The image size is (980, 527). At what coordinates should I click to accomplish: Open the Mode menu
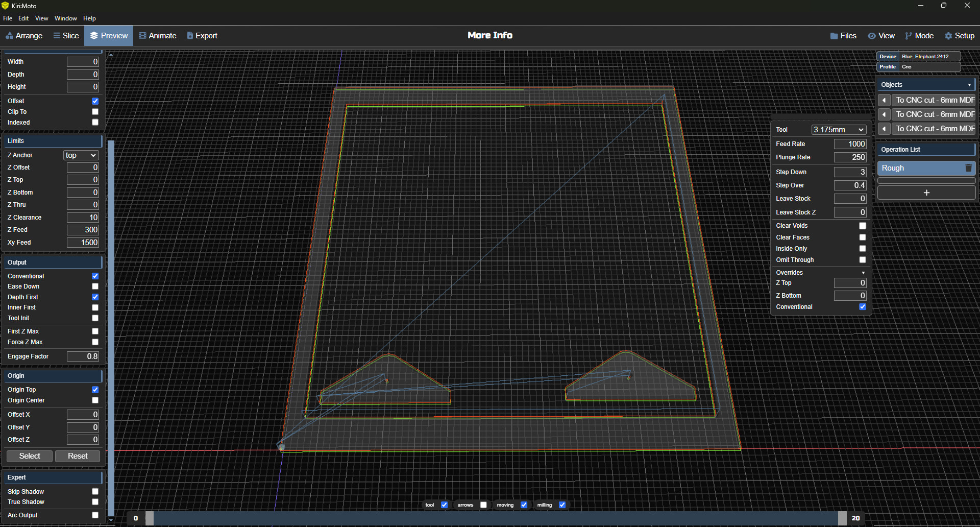pos(919,36)
